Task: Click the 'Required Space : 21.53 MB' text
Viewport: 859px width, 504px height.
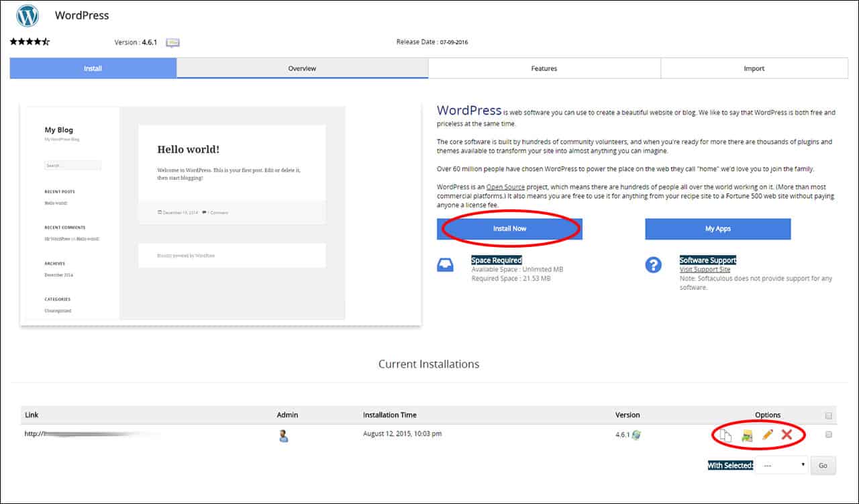Action: [511, 279]
